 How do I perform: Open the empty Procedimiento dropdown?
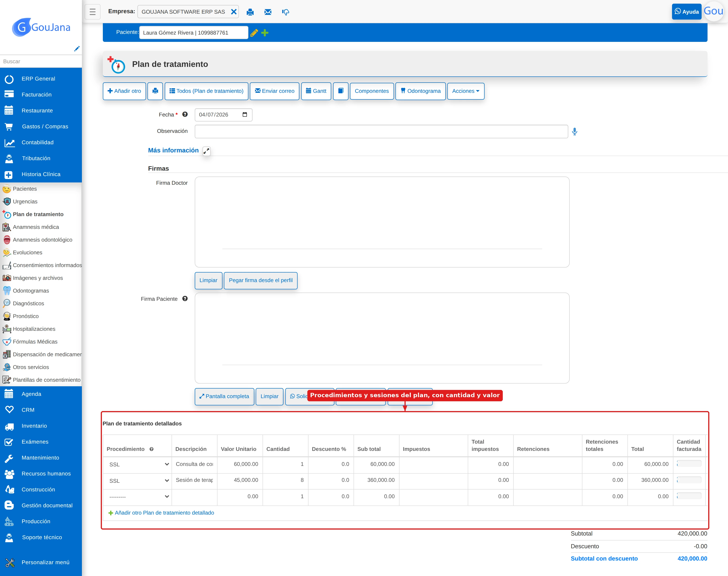click(139, 496)
